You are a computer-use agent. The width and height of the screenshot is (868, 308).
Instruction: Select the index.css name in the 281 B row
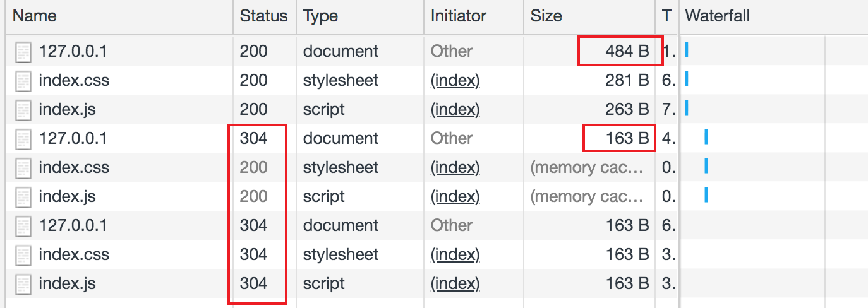click(74, 81)
